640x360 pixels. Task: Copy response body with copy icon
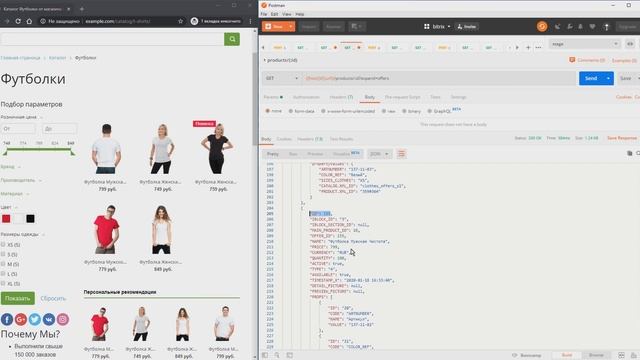629,153
